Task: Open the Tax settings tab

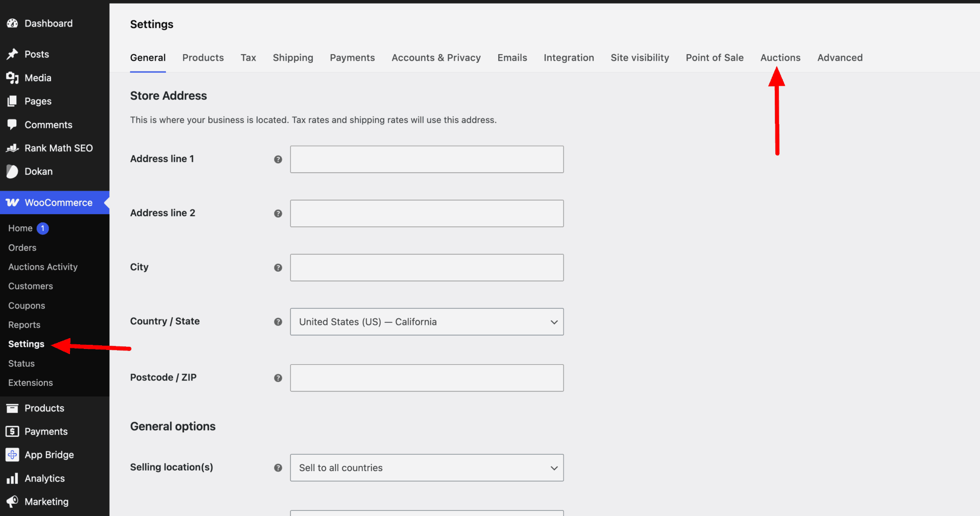Action: coord(249,58)
